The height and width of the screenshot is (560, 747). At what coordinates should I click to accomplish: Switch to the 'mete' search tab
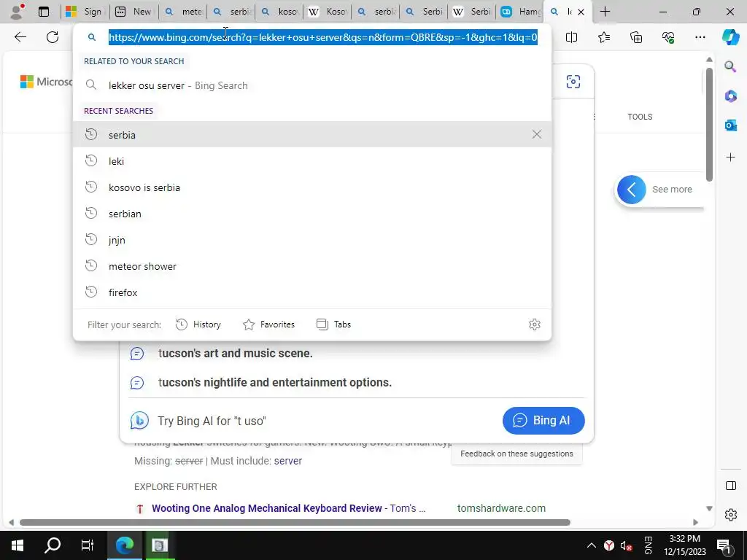(x=183, y=12)
